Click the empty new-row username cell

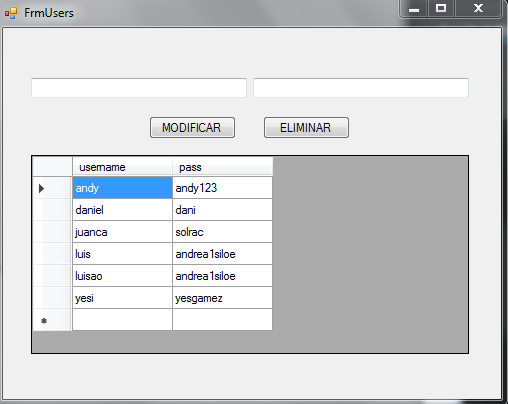(x=122, y=320)
